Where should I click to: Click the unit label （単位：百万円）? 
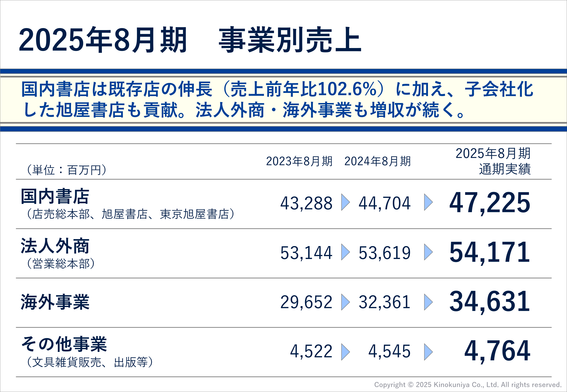coord(67,170)
